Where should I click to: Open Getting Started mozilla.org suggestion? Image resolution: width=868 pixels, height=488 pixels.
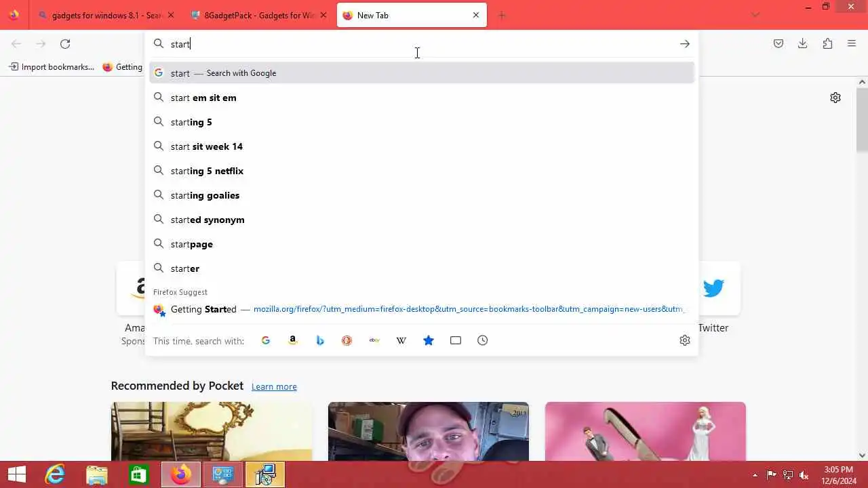pyautogui.click(x=422, y=309)
